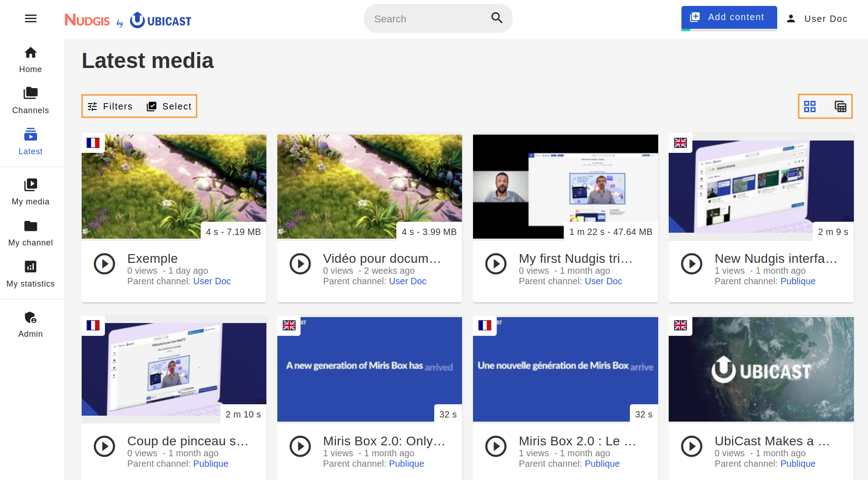Play Miris Box 2.0: Only… video

click(300, 446)
